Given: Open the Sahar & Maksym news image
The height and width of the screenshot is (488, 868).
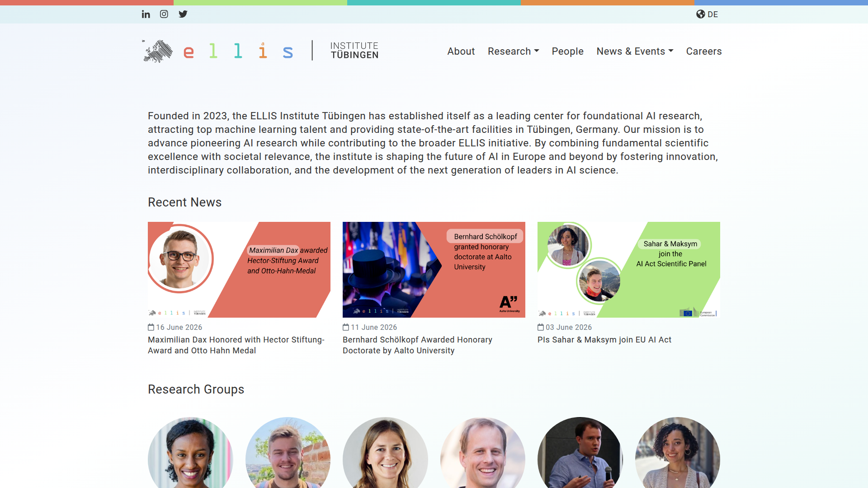Looking at the screenshot, I should 629,270.
